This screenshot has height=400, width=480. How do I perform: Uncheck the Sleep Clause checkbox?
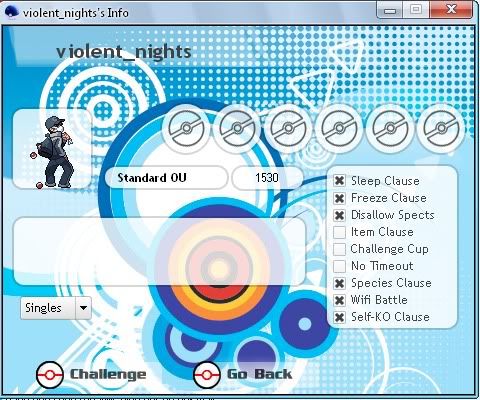click(339, 181)
